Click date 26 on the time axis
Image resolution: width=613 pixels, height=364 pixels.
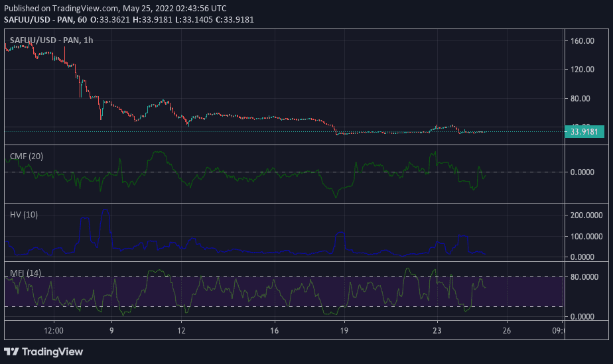[x=506, y=330]
